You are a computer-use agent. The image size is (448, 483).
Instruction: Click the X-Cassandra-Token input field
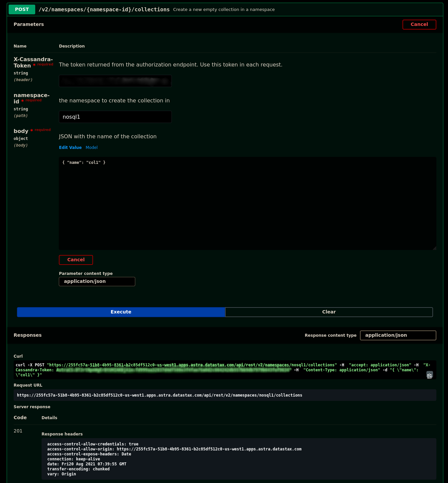[x=115, y=81]
